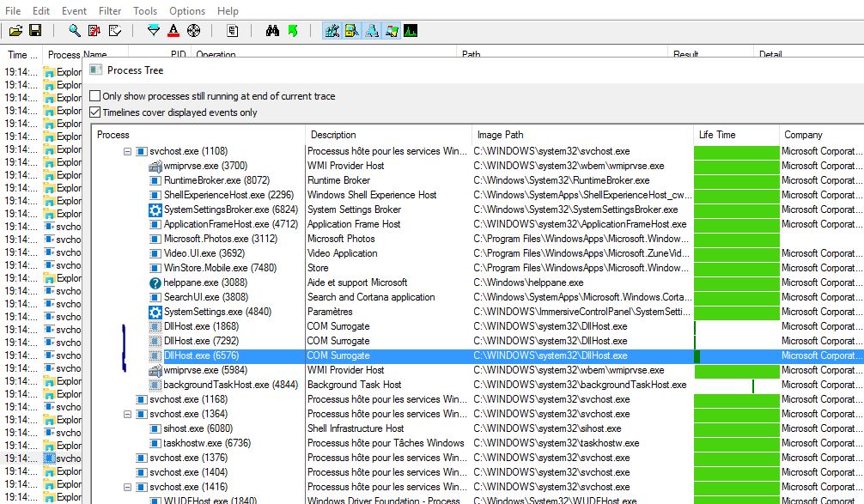Image resolution: width=864 pixels, height=504 pixels.
Task: Click the Description column header
Action: click(388, 135)
